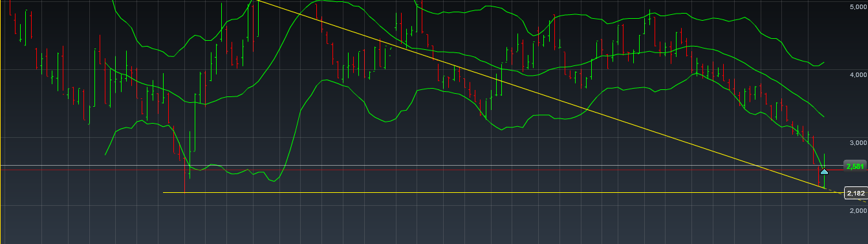This screenshot has width=868, height=244.
Task: Select the white 2,182 price level tag
Action: (x=855, y=193)
